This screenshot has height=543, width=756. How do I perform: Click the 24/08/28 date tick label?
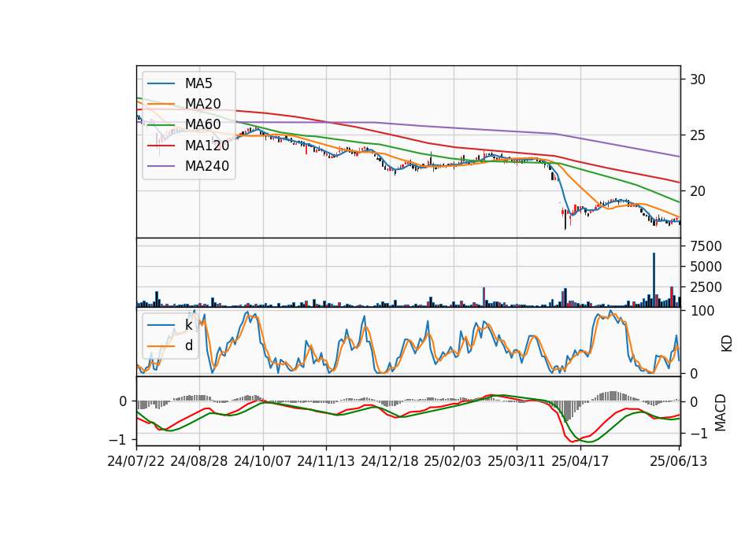point(199,461)
